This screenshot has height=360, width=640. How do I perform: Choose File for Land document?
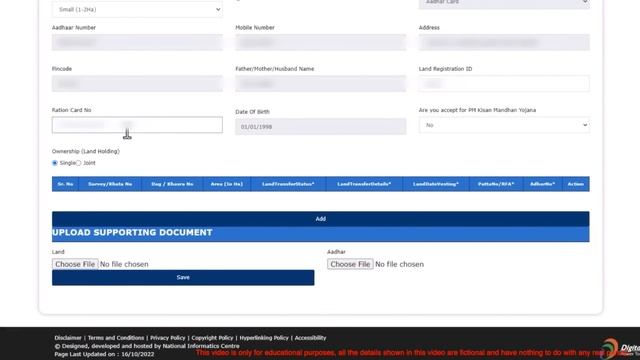tap(75, 264)
